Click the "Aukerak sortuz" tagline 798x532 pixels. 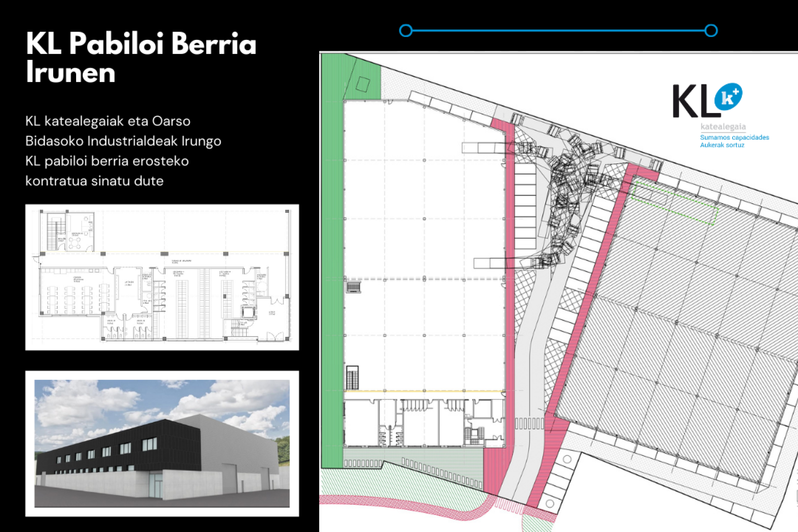click(x=722, y=145)
